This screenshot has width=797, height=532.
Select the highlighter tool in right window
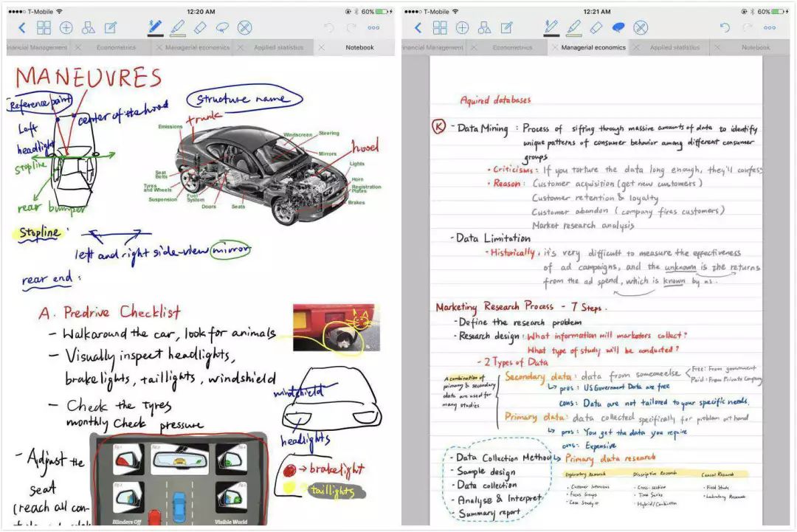point(573,27)
